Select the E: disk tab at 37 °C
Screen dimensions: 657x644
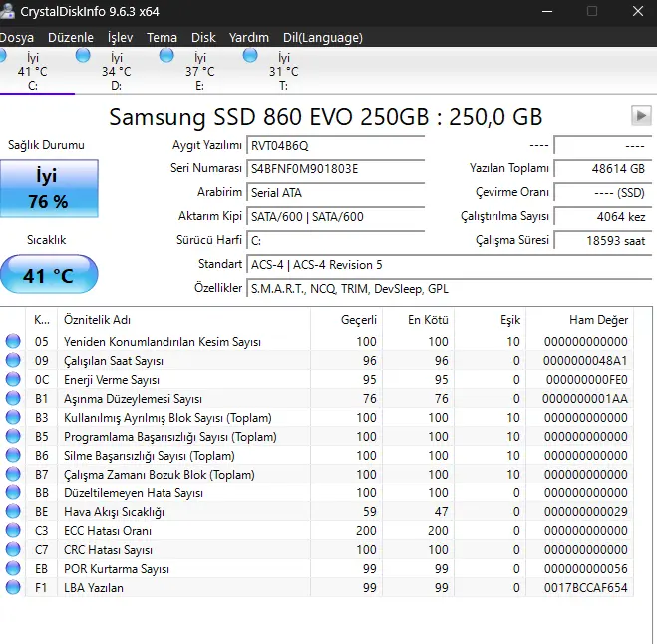(x=199, y=71)
